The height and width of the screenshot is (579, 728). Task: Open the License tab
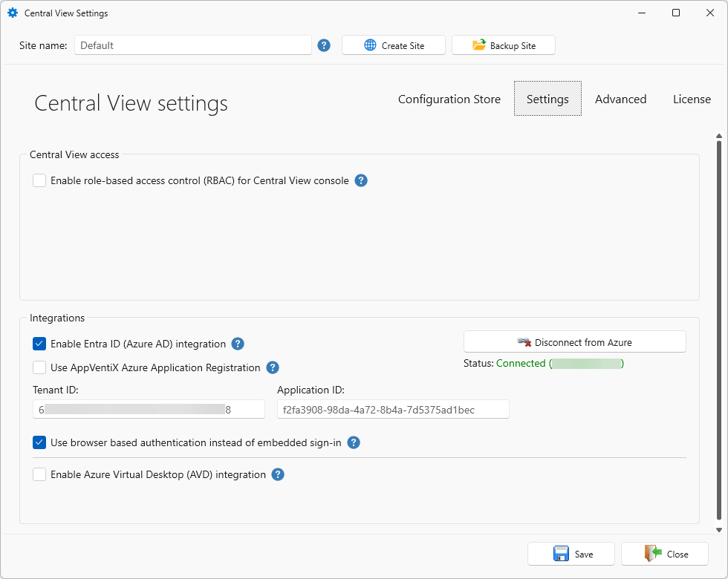(692, 99)
